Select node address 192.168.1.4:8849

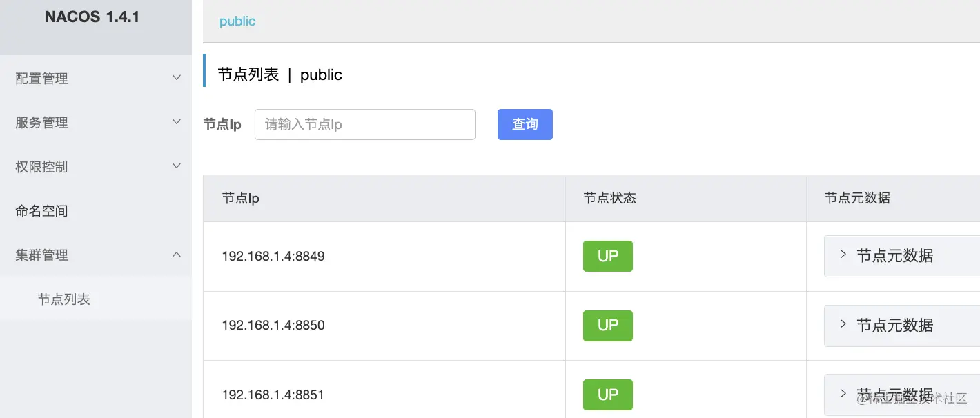tap(273, 257)
